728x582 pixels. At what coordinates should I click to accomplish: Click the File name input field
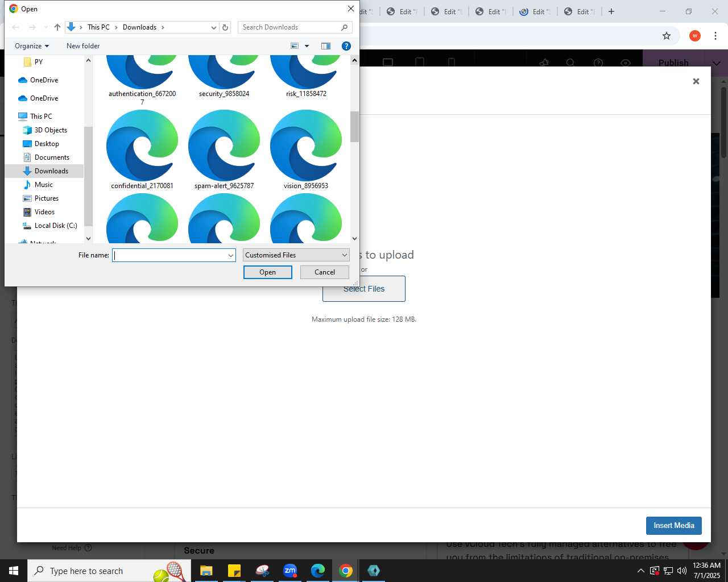tap(169, 255)
